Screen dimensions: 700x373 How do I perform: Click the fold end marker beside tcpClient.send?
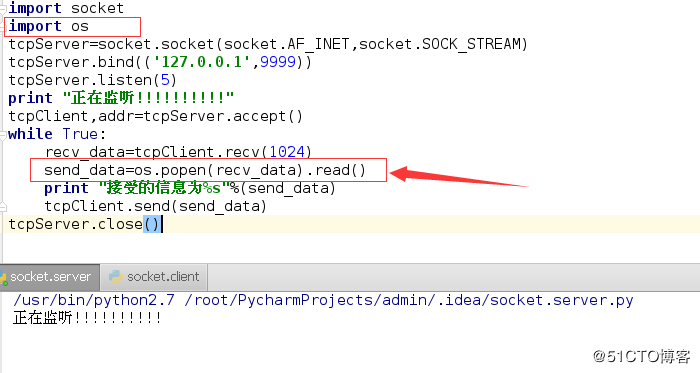coord(3,206)
